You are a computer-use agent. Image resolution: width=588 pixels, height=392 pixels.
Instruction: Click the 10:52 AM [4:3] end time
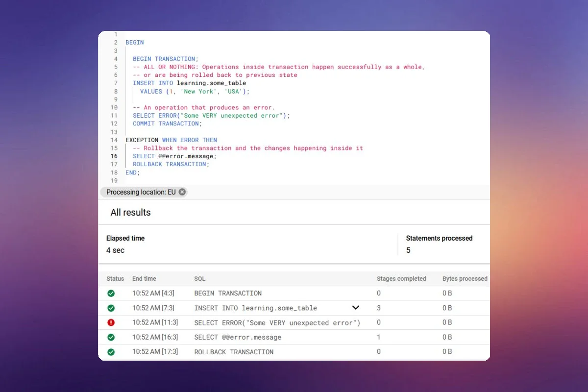click(x=153, y=293)
